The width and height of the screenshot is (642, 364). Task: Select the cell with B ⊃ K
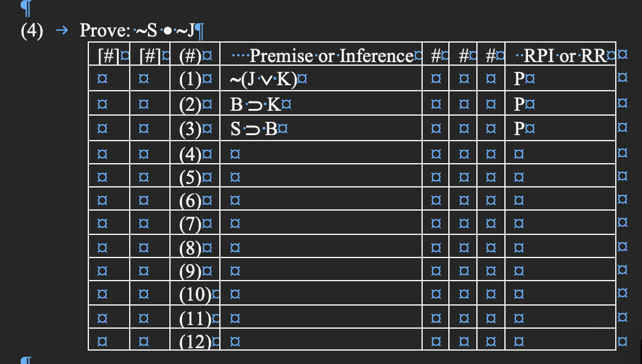[321, 103]
